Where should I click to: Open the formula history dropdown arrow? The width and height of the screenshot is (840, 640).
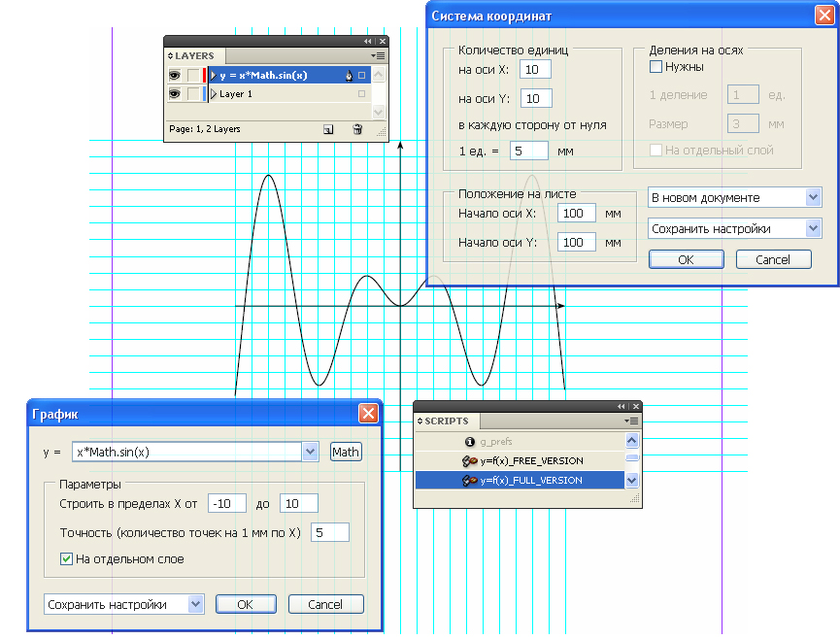pos(310,452)
